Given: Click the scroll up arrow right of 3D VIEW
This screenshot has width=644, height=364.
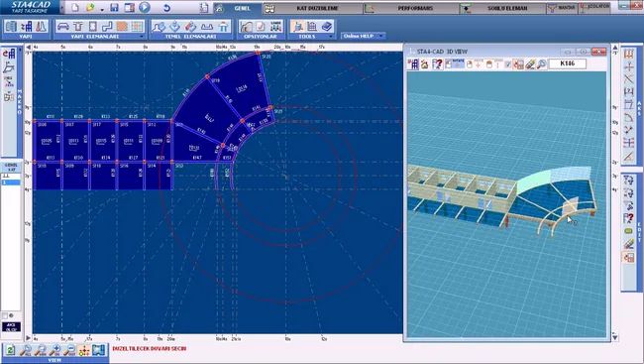Looking at the screenshot, I should click(615, 48).
